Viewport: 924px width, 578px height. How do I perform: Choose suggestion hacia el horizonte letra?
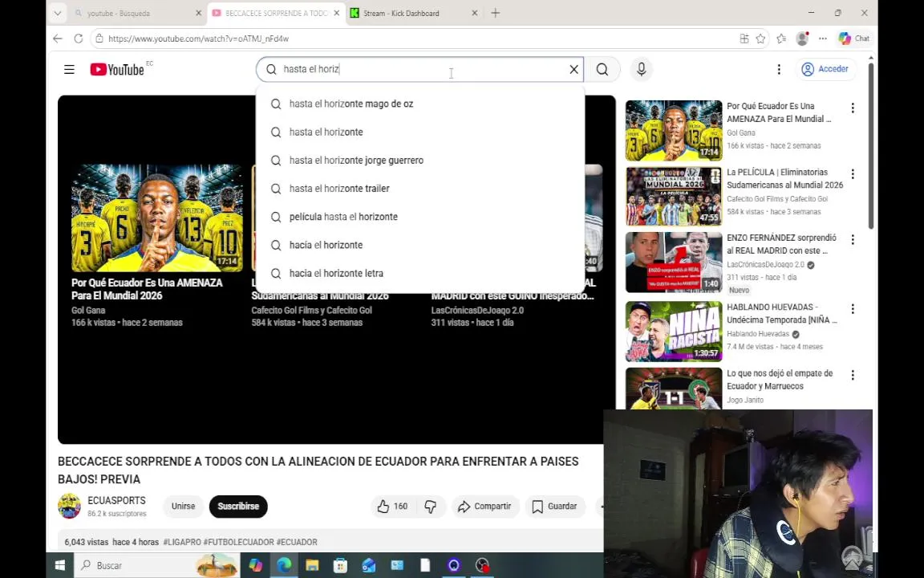tap(420, 274)
